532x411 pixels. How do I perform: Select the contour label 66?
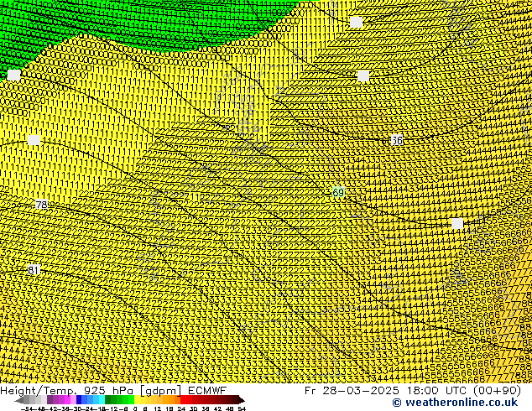pos(397,140)
